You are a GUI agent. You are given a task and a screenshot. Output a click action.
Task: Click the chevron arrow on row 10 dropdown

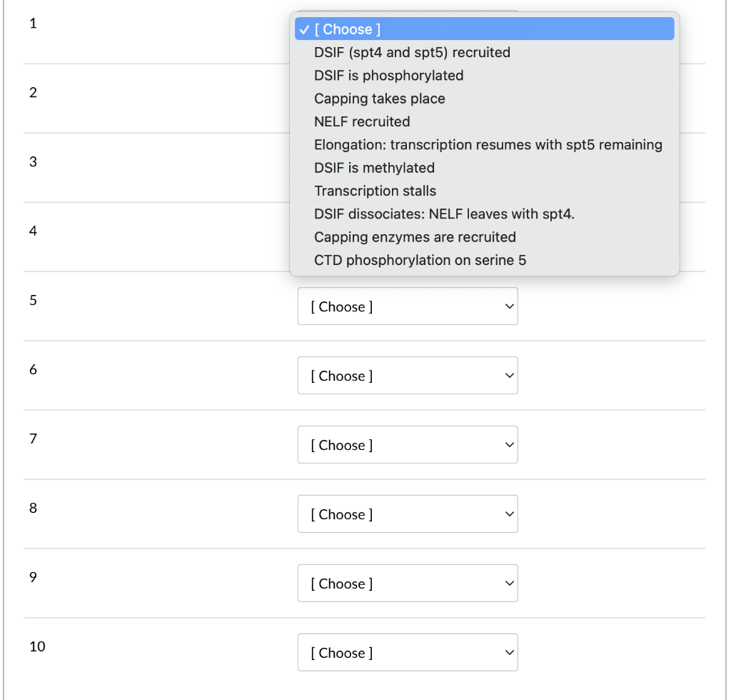(510, 652)
